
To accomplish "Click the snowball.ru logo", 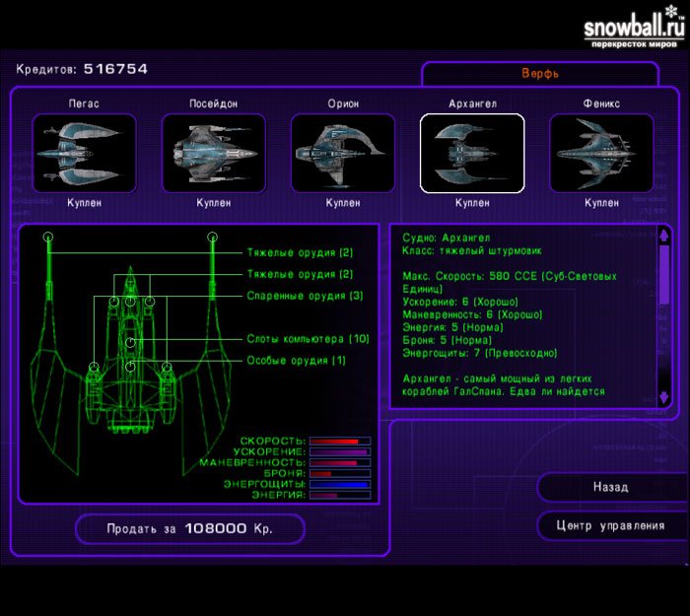I will pos(631,29).
